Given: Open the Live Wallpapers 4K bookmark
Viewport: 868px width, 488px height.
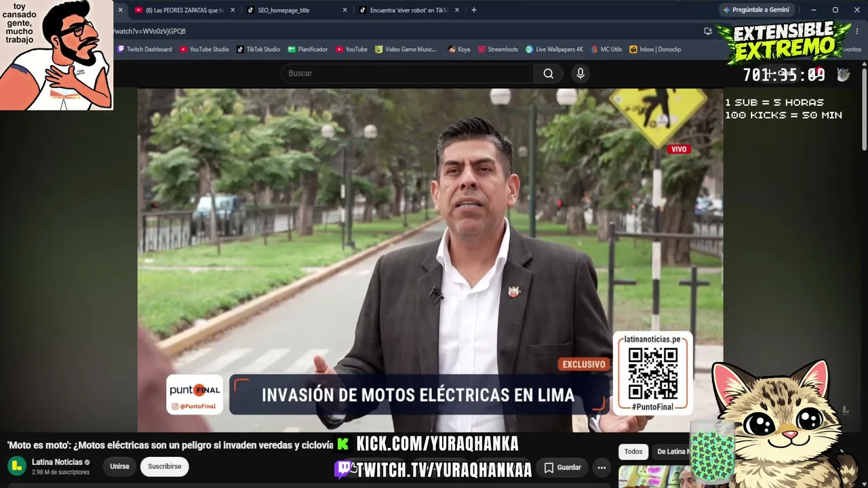Looking at the screenshot, I should [554, 49].
